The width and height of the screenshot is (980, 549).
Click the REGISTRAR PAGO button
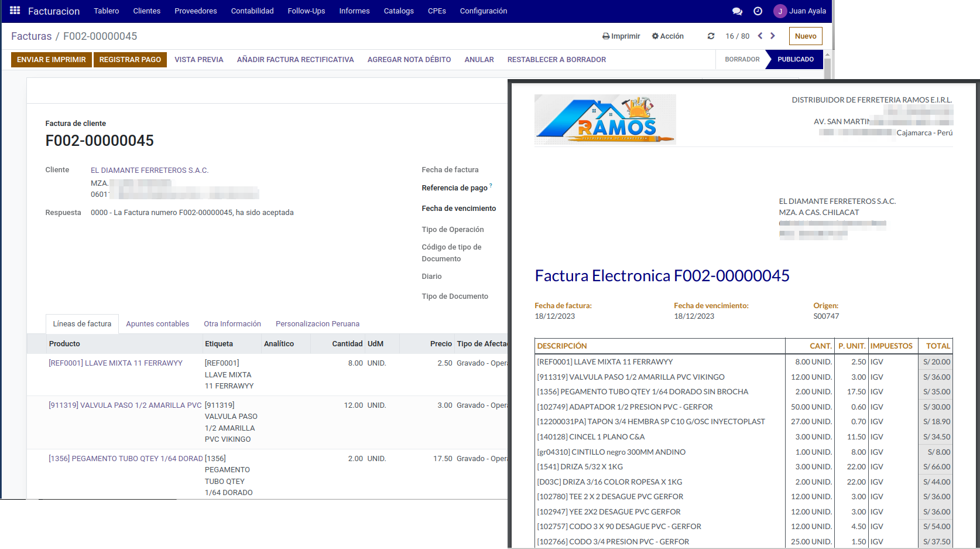(x=130, y=60)
